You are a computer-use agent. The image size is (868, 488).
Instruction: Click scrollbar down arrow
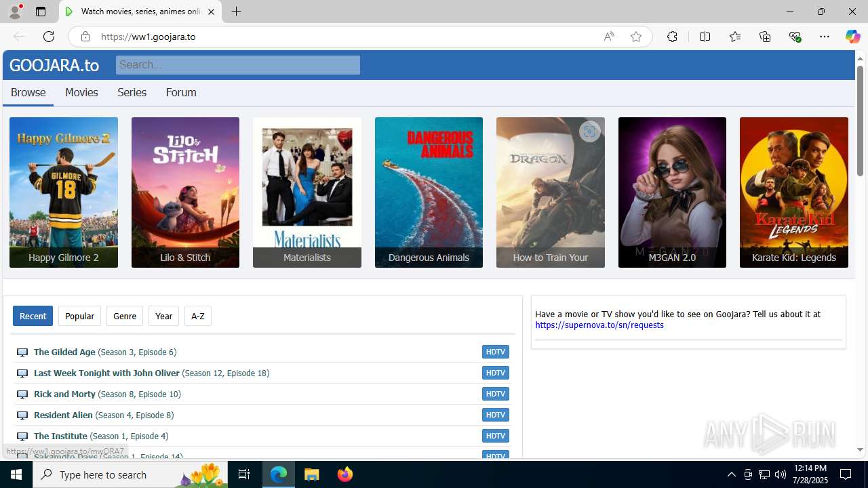point(860,450)
